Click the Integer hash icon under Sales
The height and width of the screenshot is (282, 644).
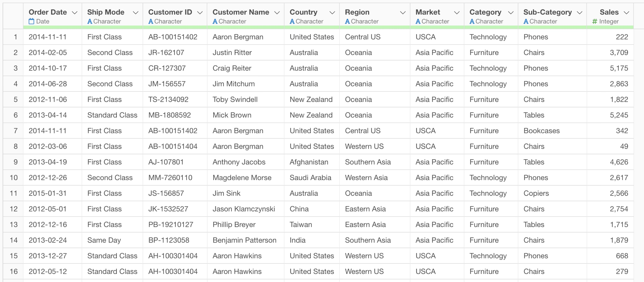click(x=595, y=21)
